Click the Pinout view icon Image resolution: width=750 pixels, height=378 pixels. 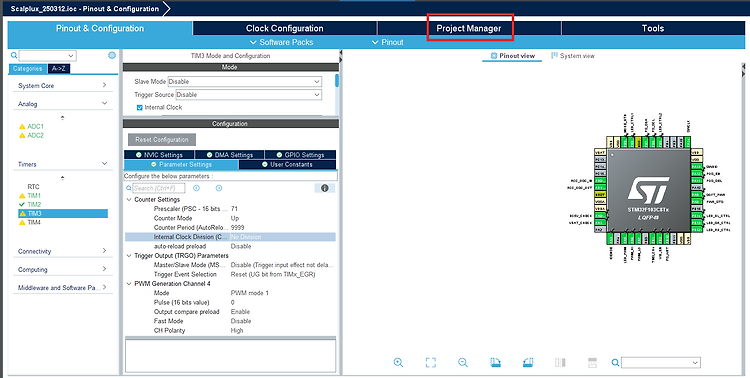point(494,56)
